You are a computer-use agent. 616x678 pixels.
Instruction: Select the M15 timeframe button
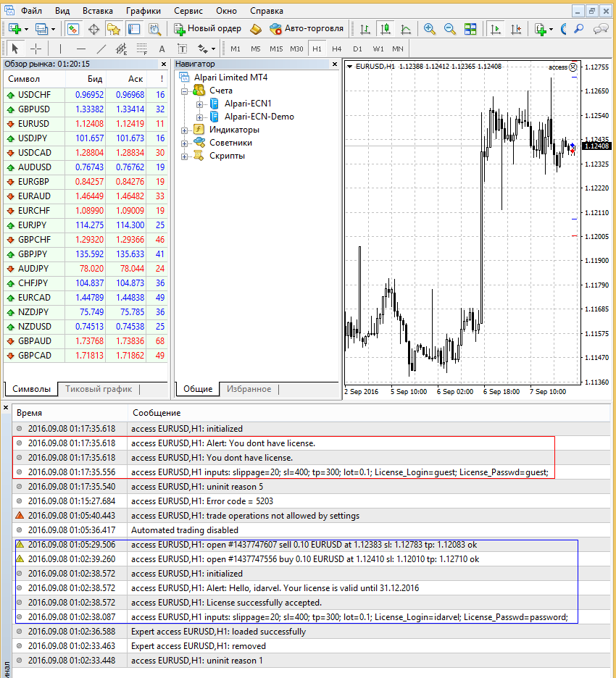pos(276,49)
